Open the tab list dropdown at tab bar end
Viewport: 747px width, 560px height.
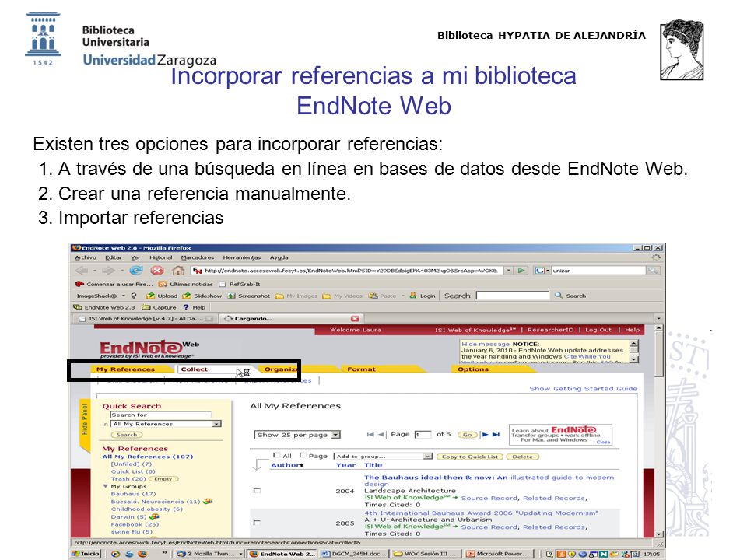pos(658,319)
